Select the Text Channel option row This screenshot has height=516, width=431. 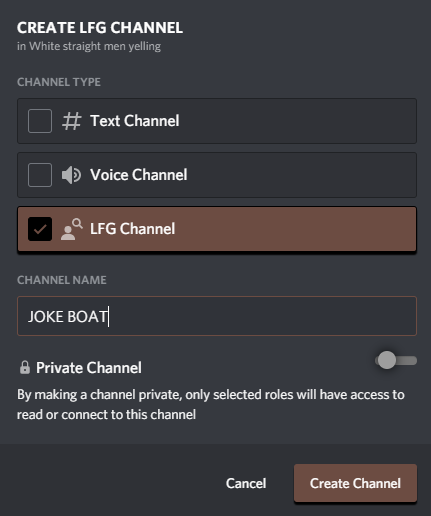[217, 121]
